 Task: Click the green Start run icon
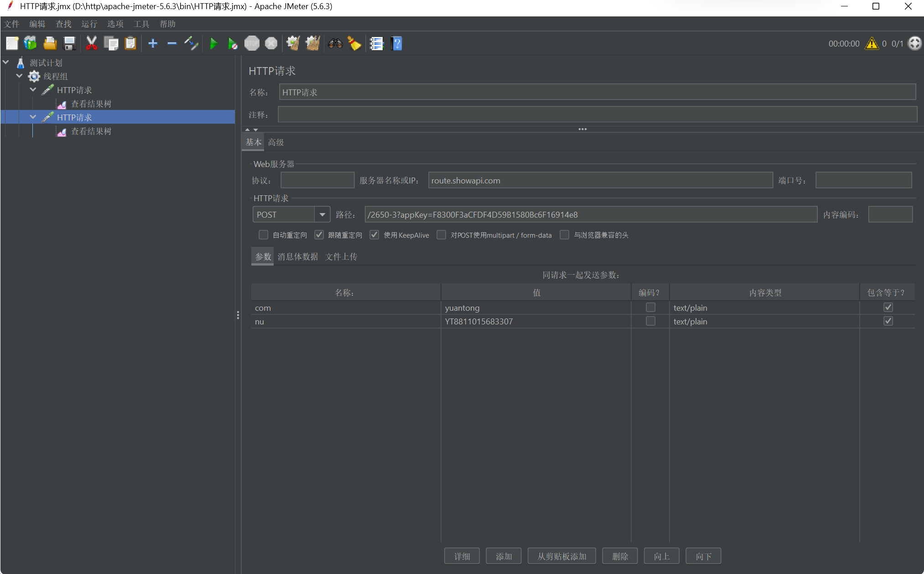tap(213, 44)
